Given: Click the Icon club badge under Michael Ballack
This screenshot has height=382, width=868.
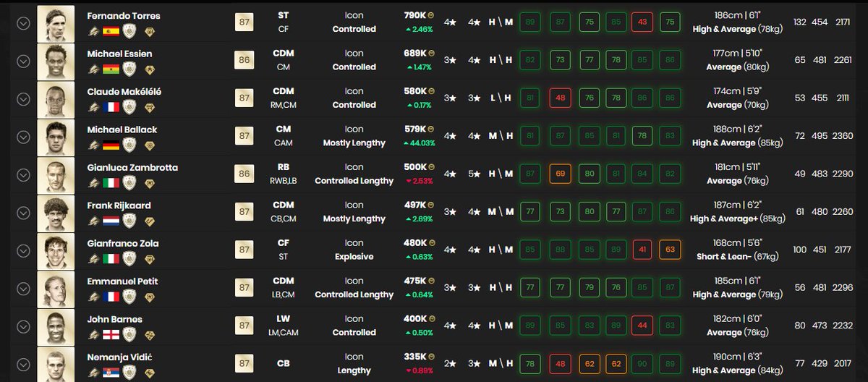Looking at the screenshot, I should click(131, 145).
